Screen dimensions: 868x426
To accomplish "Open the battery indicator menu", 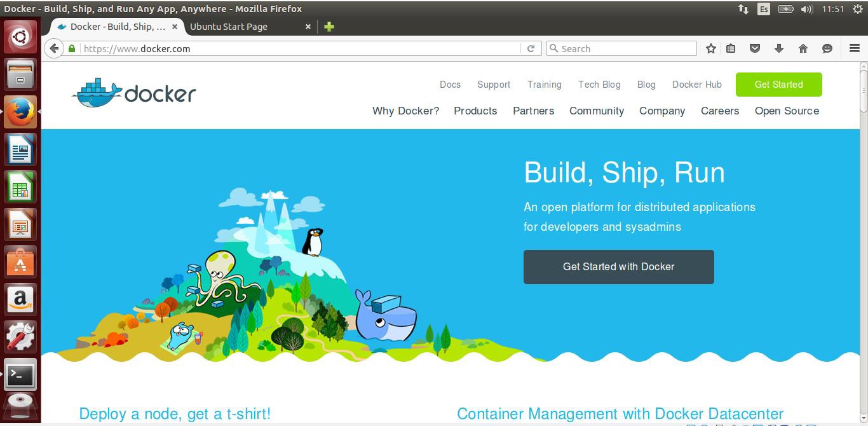I will click(x=785, y=9).
